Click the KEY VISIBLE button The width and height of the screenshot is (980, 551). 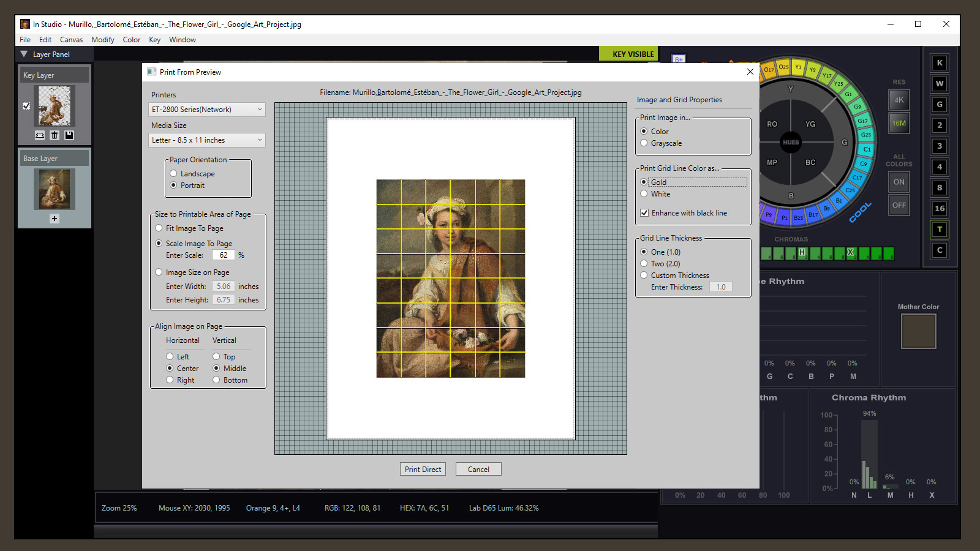pyautogui.click(x=628, y=54)
